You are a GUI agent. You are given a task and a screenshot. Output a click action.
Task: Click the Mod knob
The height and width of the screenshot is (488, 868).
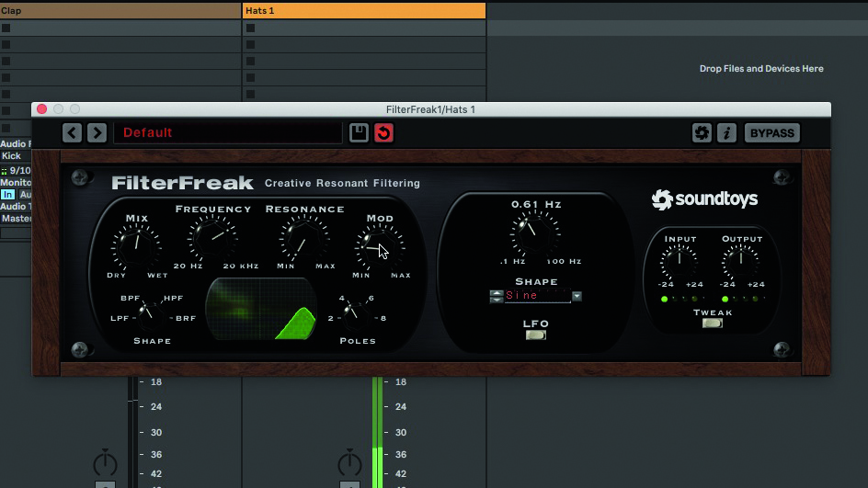pos(380,247)
